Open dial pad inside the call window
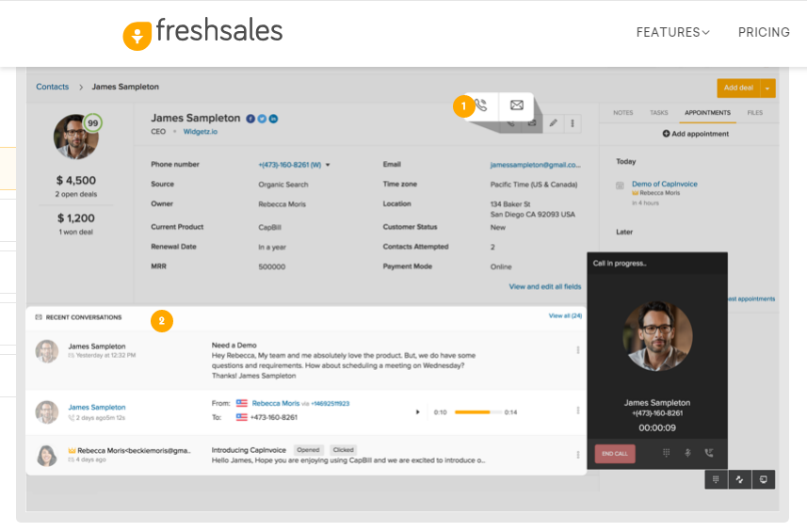The width and height of the screenshot is (807, 532). [x=666, y=453]
